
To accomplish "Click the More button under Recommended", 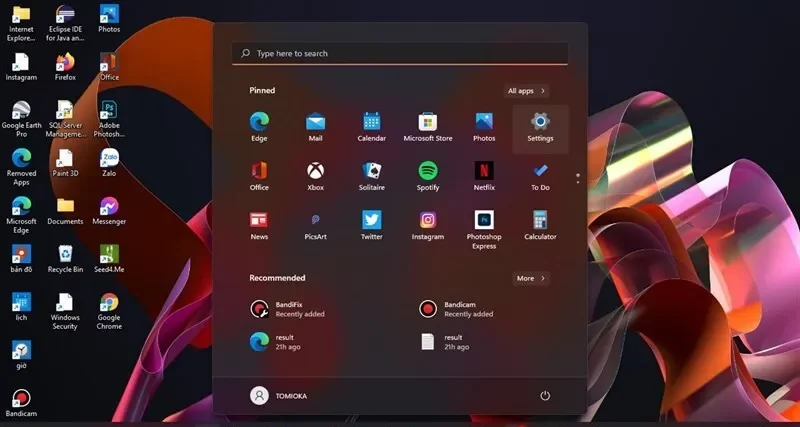I will tap(531, 279).
